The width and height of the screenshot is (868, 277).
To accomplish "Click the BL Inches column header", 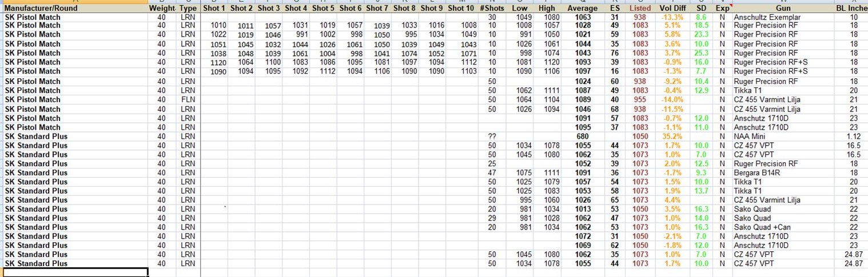I will (x=851, y=9).
